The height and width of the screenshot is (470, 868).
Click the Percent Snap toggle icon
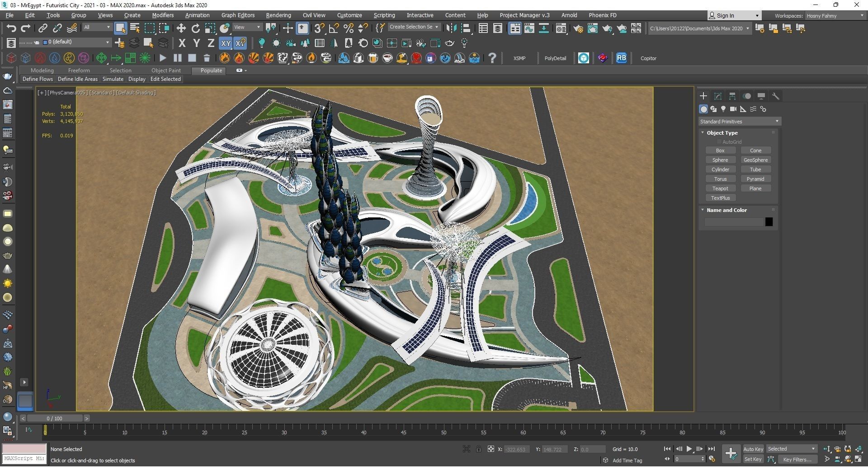tap(348, 28)
